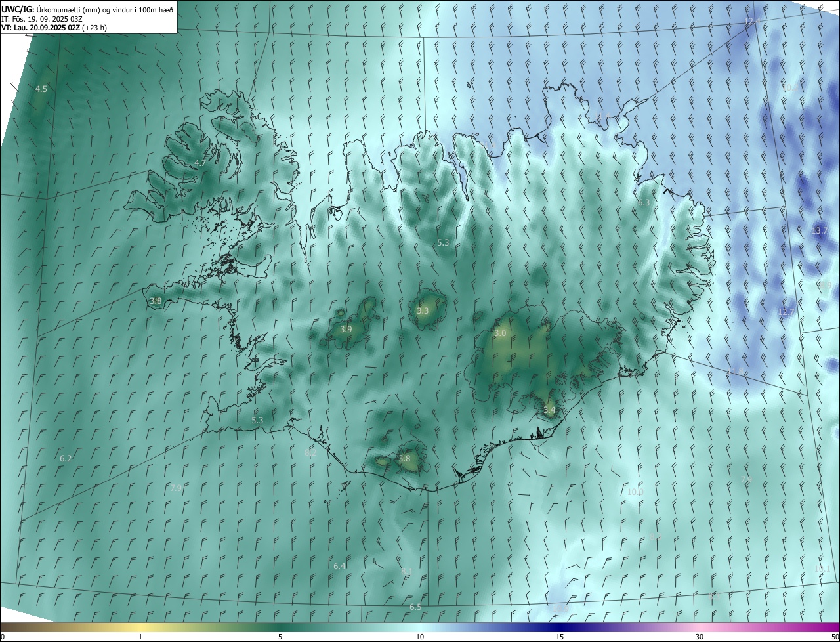
Task: Click the 5.3 value in north-central Iceland
Action: coord(443,242)
